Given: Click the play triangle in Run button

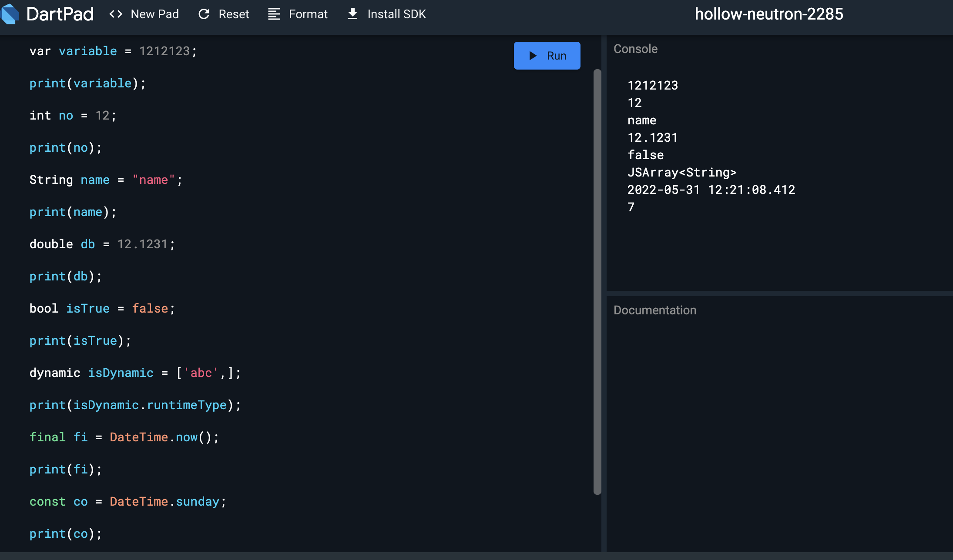Looking at the screenshot, I should click(x=533, y=56).
